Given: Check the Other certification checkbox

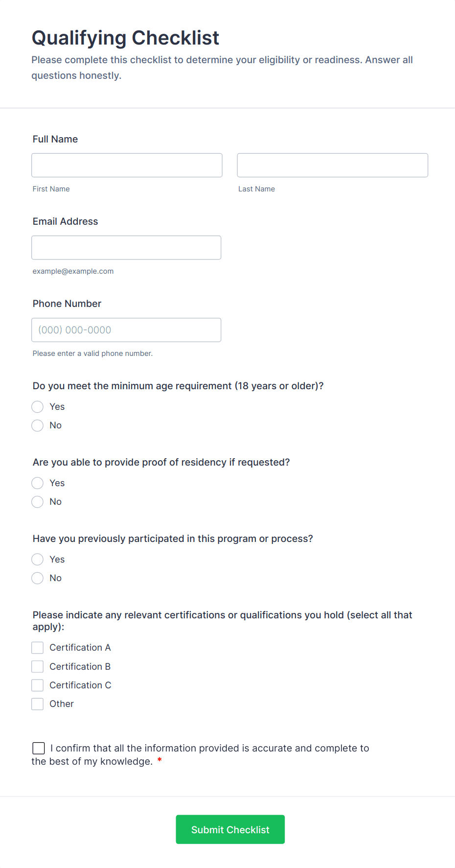Looking at the screenshot, I should point(38,704).
